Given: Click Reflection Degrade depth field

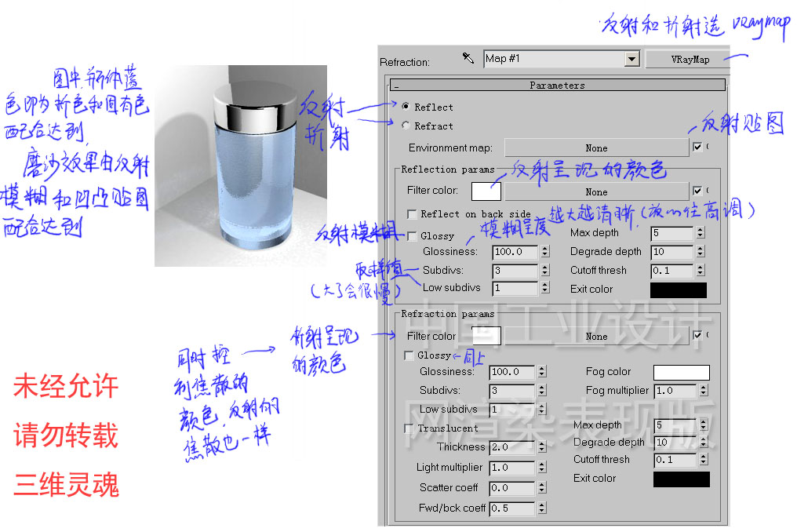Looking at the screenshot, I should coord(672,252).
